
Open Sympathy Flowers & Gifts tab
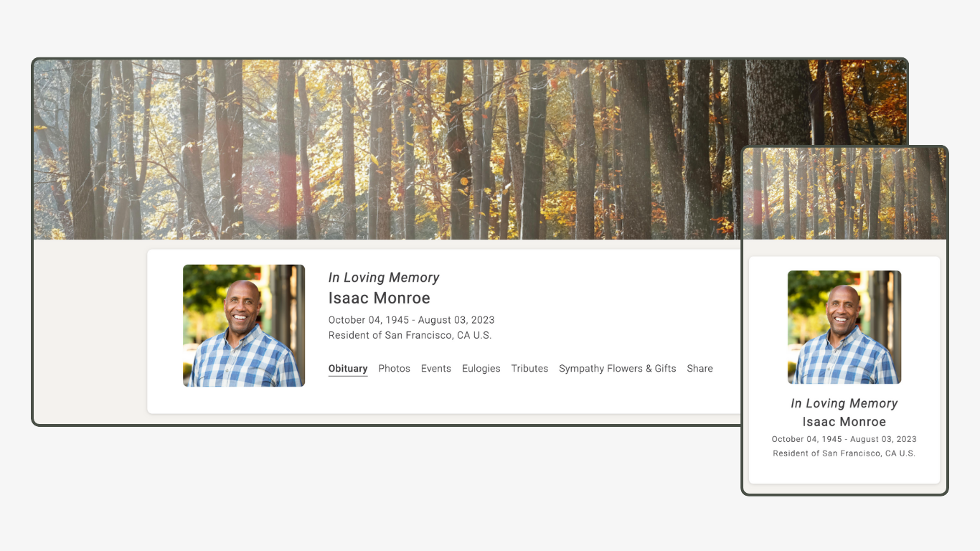coord(618,369)
